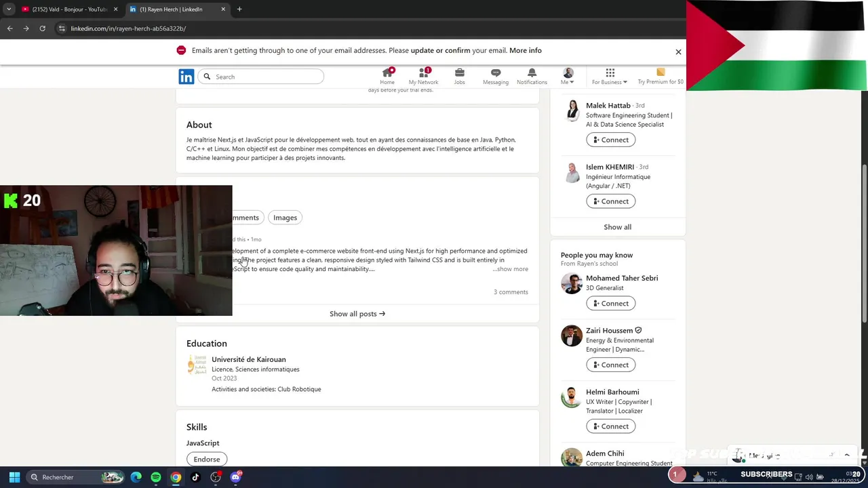
Task: Select the Images activity filter
Action: point(285,218)
